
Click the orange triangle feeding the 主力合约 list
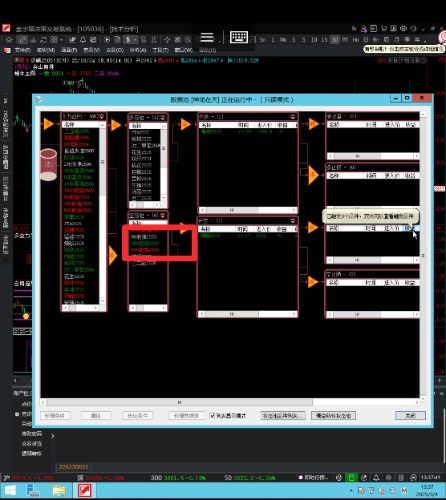[48, 124]
